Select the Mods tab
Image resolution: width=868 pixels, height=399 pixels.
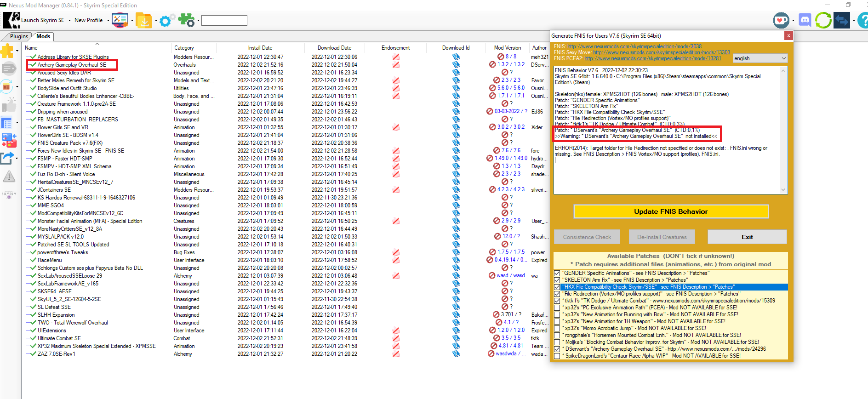pyautogui.click(x=43, y=36)
